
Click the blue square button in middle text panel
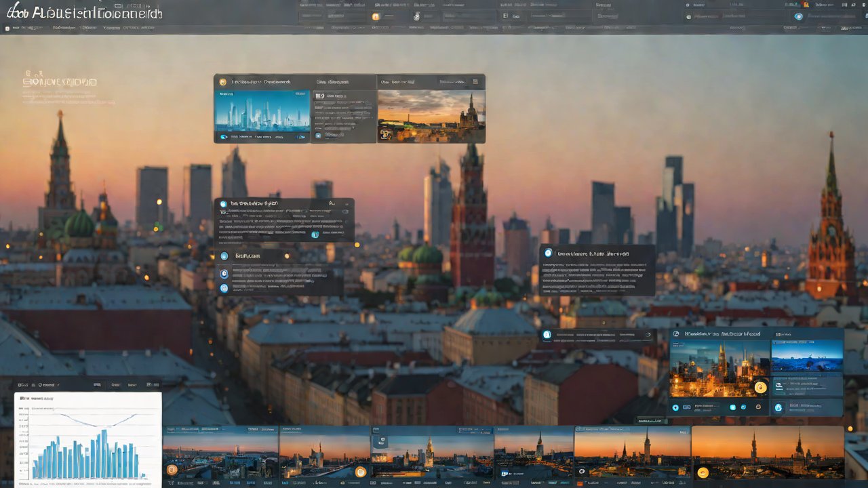click(x=315, y=235)
